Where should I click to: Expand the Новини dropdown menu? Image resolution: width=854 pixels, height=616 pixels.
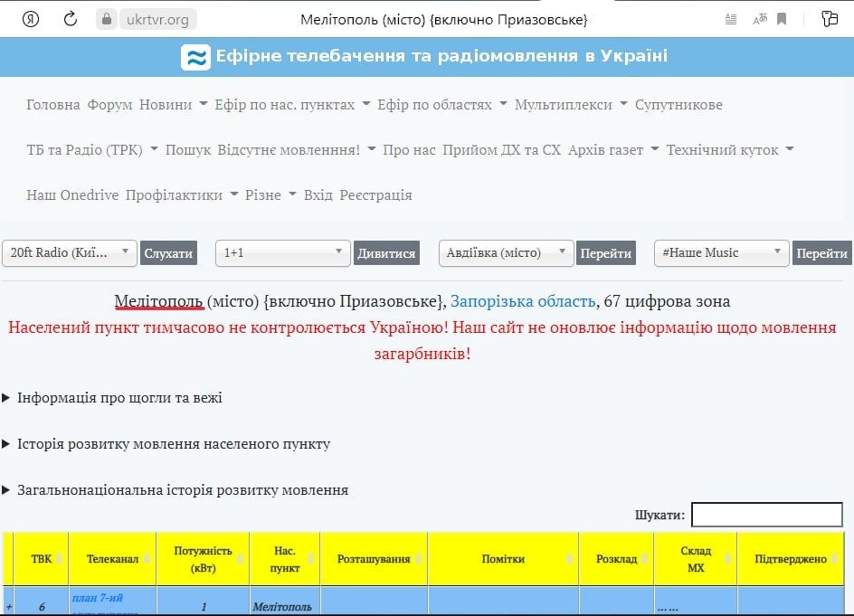click(173, 105)
